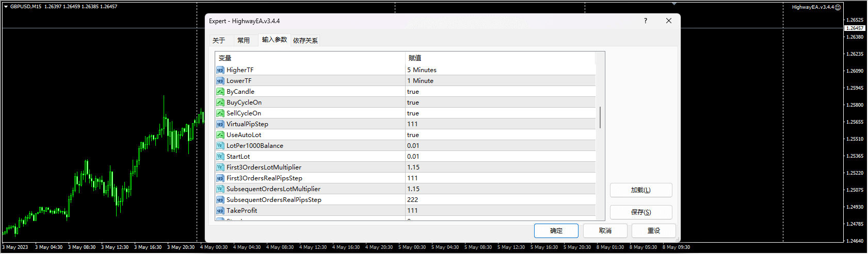Click the LowerTF variable type icon

tap(220, 81)
